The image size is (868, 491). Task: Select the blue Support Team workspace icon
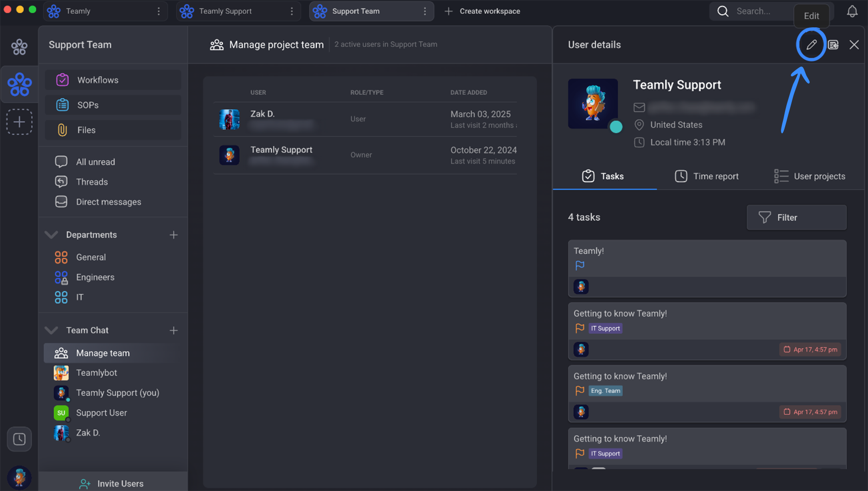(19, 84)
